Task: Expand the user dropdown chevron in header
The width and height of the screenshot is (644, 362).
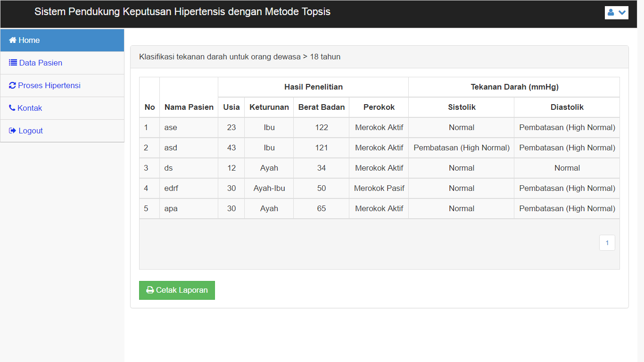Action: (x=622, y=13)
